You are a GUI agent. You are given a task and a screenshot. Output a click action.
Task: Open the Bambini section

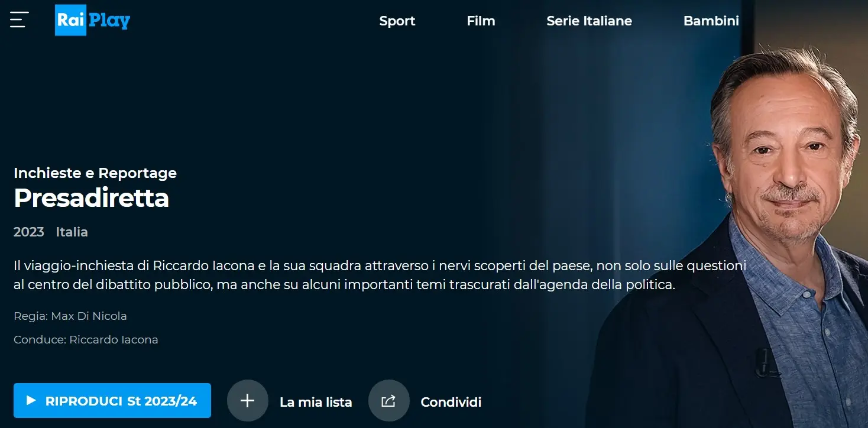point(711,21)
